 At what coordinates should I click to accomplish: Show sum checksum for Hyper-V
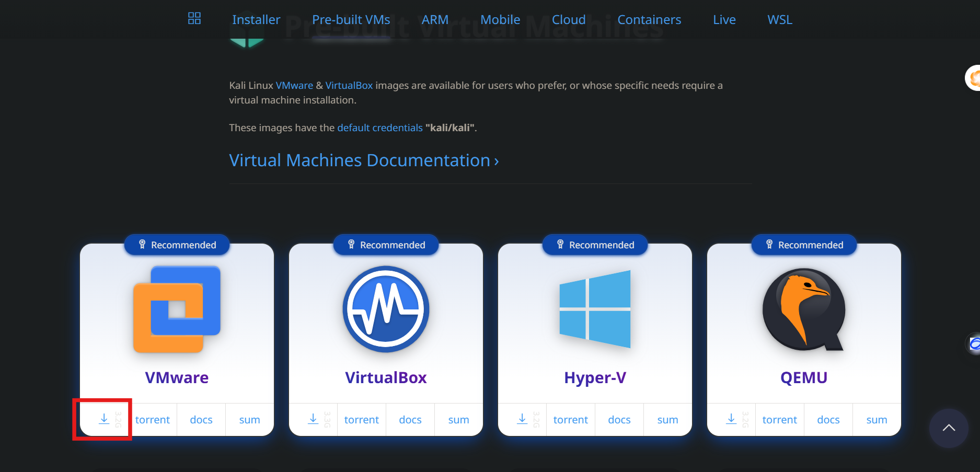coord(668,420)
